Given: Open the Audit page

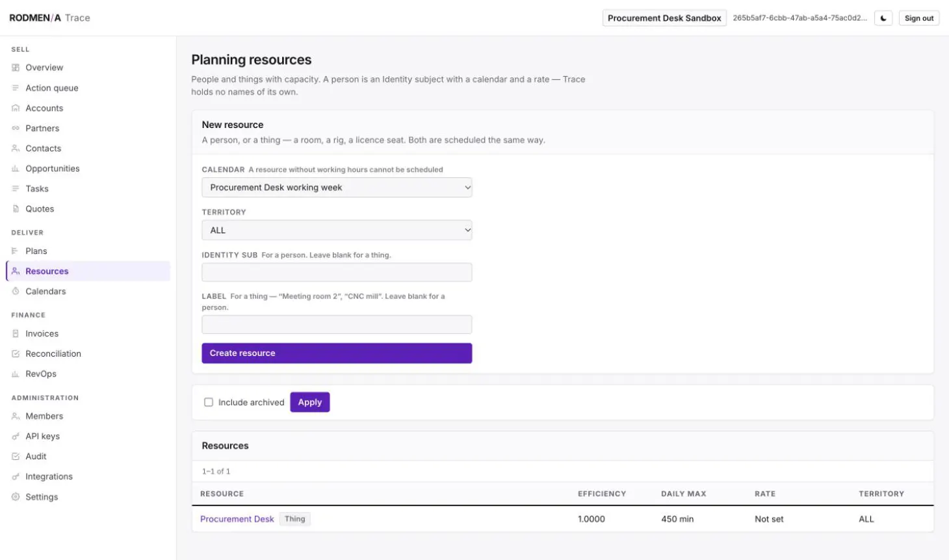Looking at the screenshot, I should click(x=88, y=456).
